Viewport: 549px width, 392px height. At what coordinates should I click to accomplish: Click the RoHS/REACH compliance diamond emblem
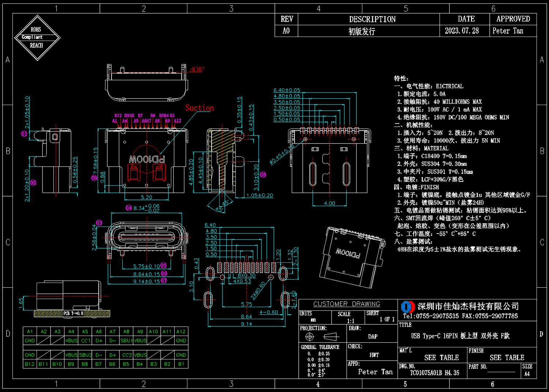pyautogui.click(x=37, y=38)
